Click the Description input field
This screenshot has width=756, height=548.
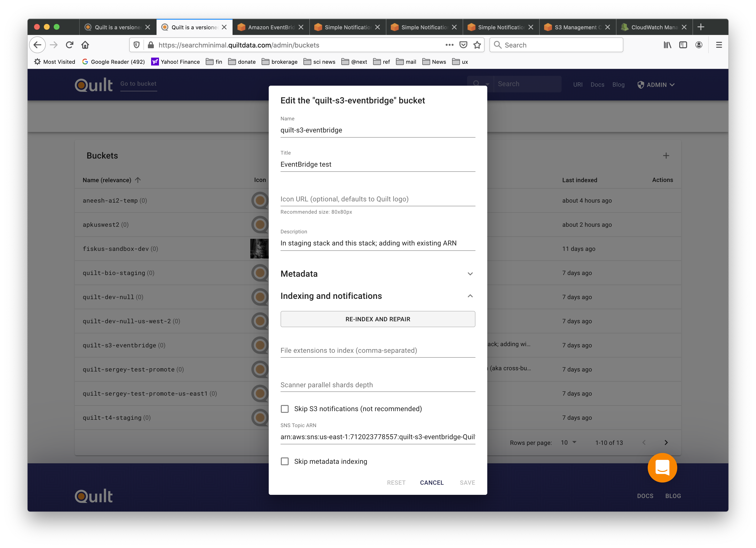pyautogui.click(x=378, y=243)
